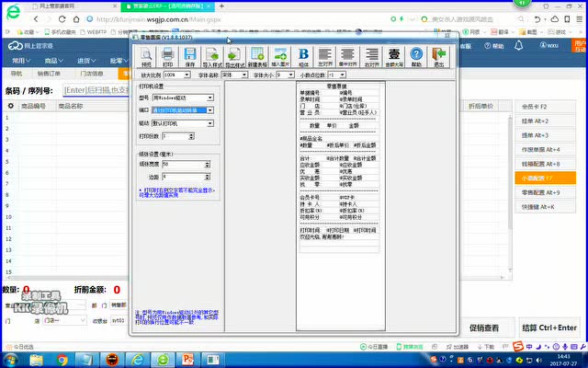Open the 小数点位数 decimal places dropdown

point(342,75)
